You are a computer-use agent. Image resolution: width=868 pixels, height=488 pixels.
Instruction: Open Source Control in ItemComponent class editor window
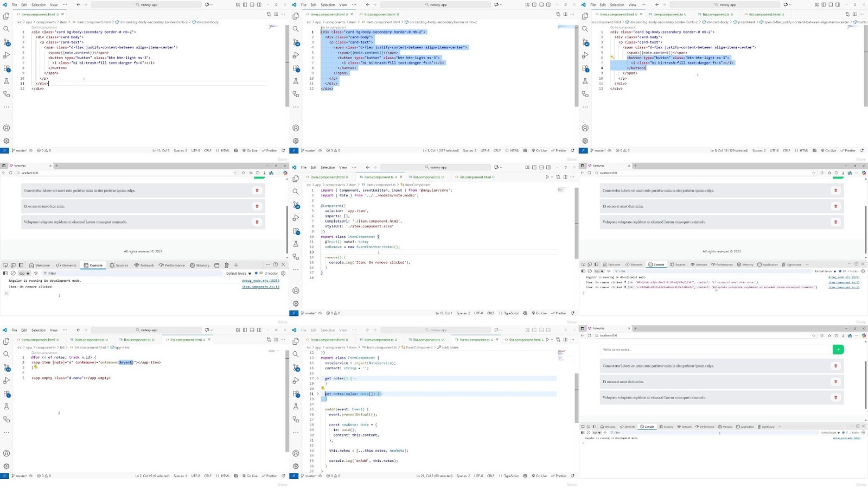(x=296, y=205)
